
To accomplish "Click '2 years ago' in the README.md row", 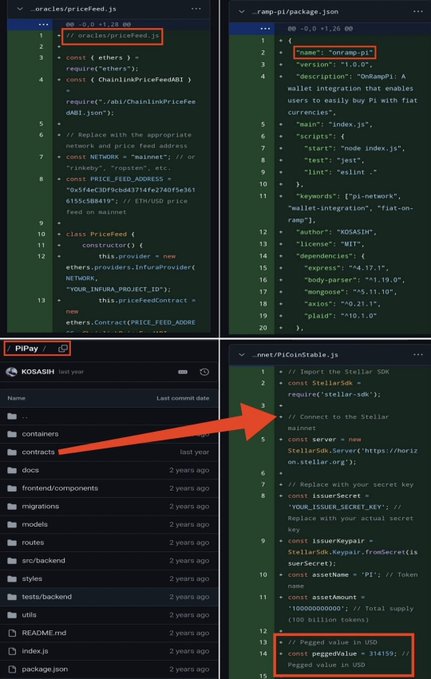I will (x=189, y=633).
